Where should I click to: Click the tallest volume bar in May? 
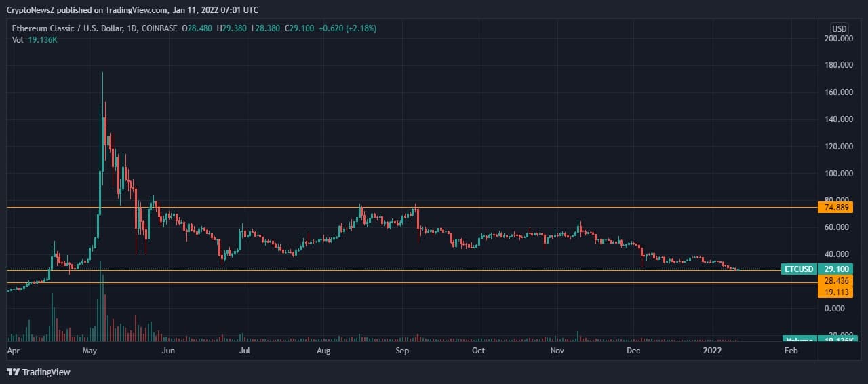click(101, 301)
